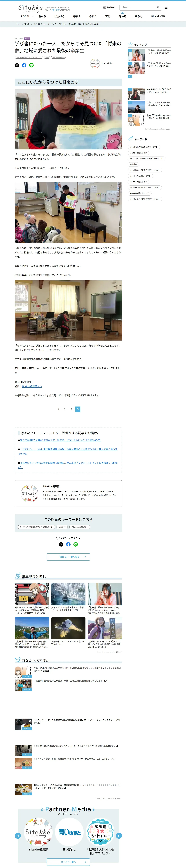Open 食べる navigation item
This screenshot has width=186, height=868.
tap(42, 16)
